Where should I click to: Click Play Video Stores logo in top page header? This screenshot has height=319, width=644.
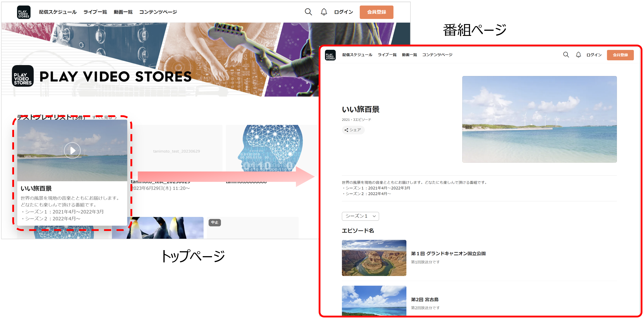pos(23,12)
